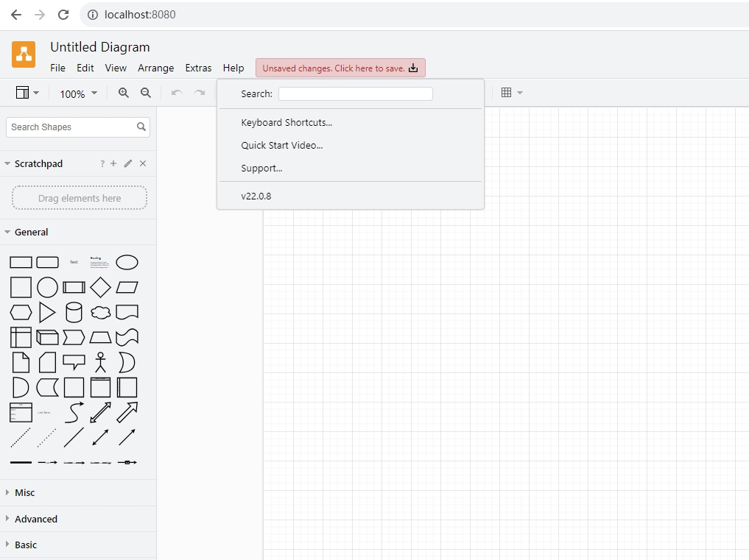
Task: Add a new item to Scratchpad
Action: [x=113, y=163]
